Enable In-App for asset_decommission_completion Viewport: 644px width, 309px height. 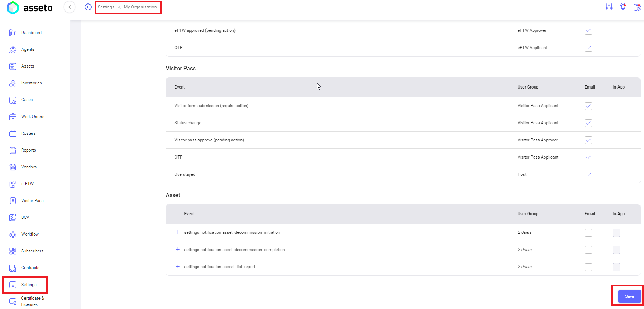click(616, 250)
